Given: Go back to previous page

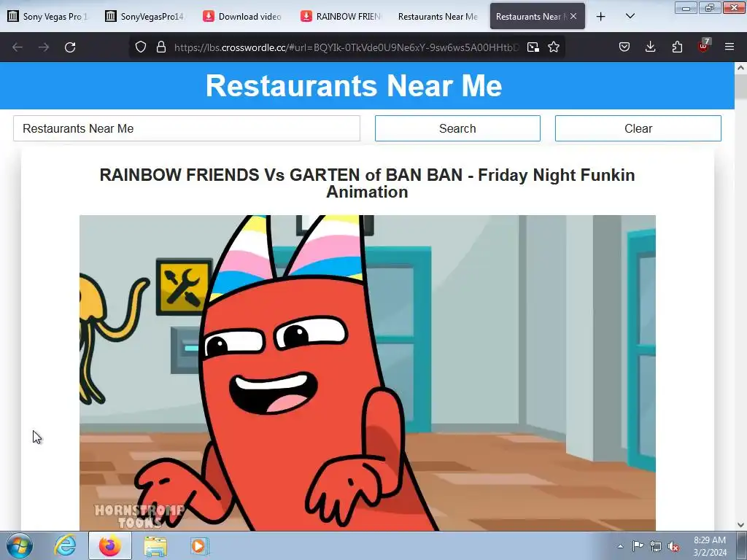Looking at the screenshot, I should pos(18,47).
